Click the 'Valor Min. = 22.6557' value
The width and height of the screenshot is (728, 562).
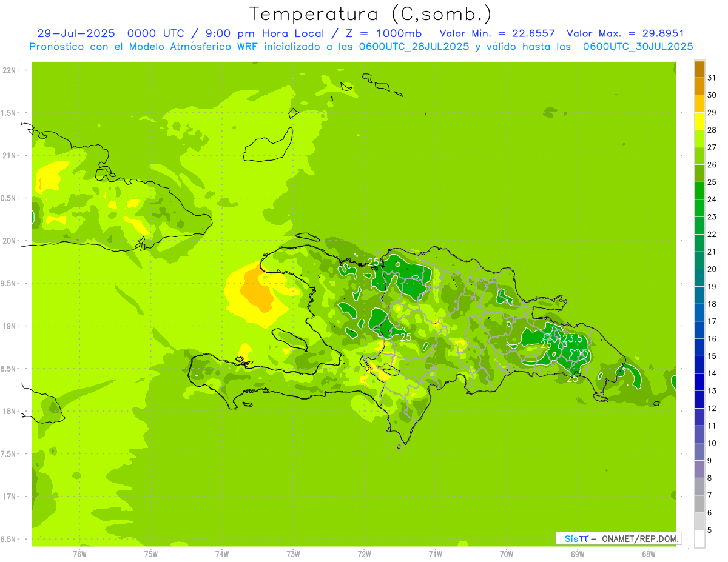click(497, 33)
